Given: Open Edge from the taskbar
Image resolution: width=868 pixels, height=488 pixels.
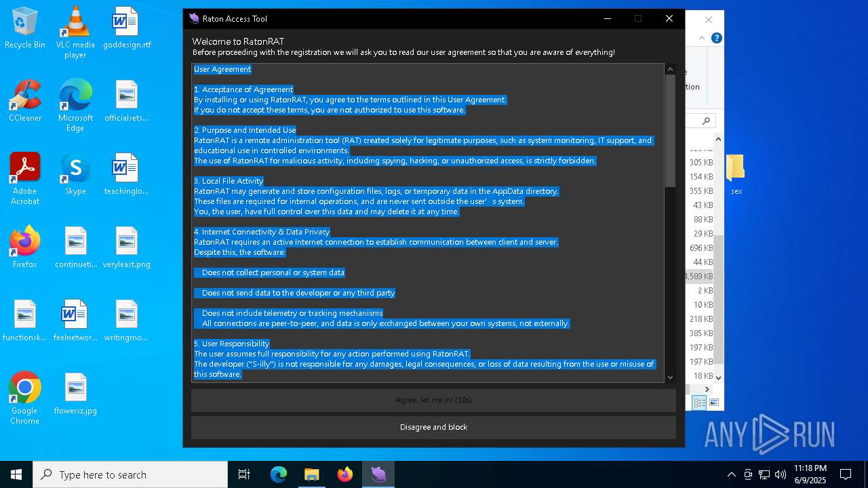Looking at the screenshot, I should pyautogui.click(x=279, y=474).
